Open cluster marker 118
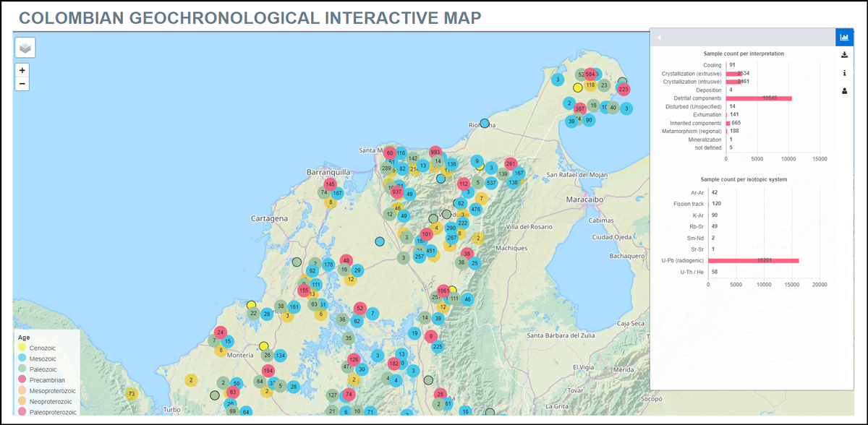The height and width of the screenshot is (425, 868). [590, 85]
